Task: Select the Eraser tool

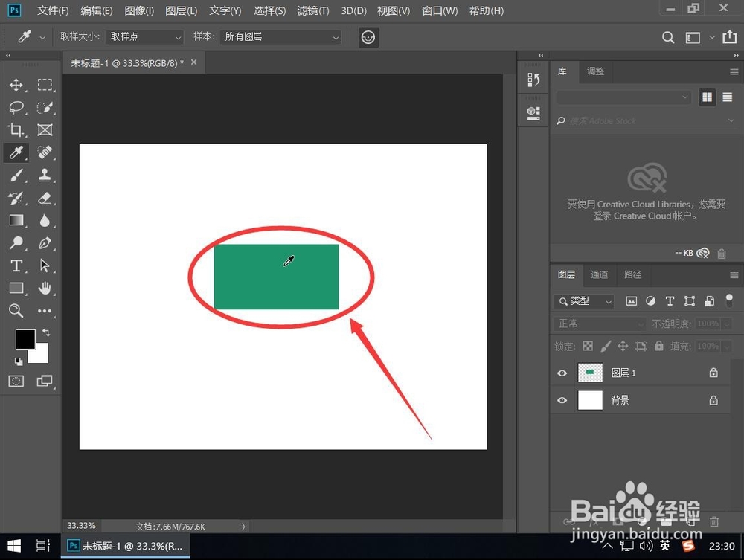Action: tap(45, 198)
